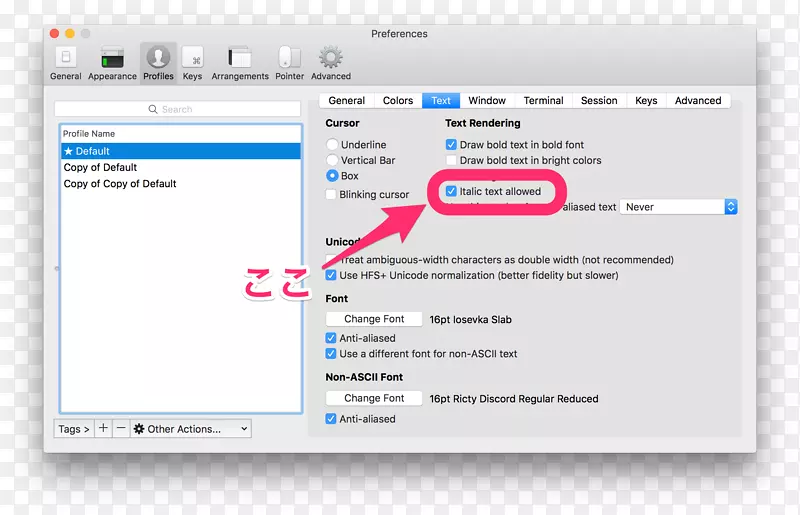
Task: Disable Draw bold text in bold font
Action: click(452, 145)
